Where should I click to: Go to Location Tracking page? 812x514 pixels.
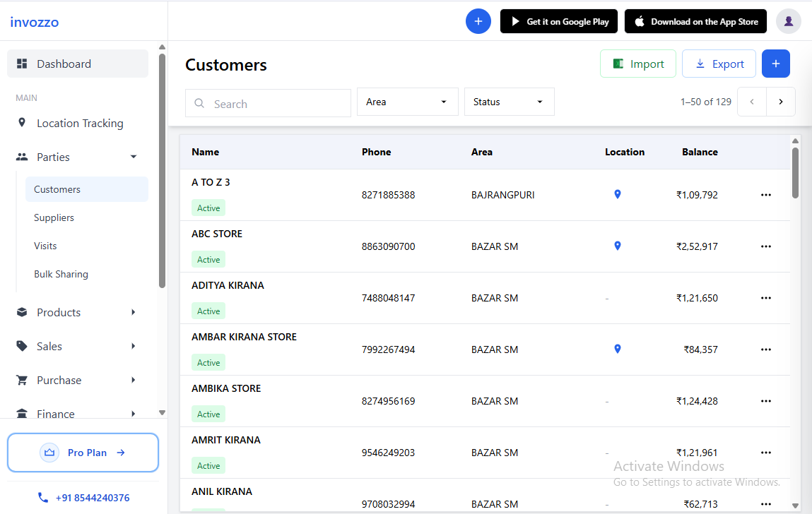79,123
